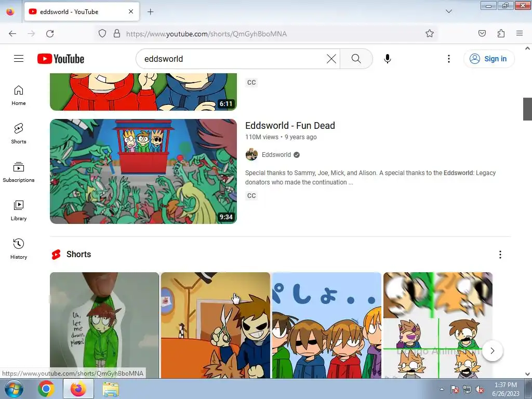This screenshot has width=532, height=399.
Task: Open the scissors character Short
Action: click(x=216, y=325)
